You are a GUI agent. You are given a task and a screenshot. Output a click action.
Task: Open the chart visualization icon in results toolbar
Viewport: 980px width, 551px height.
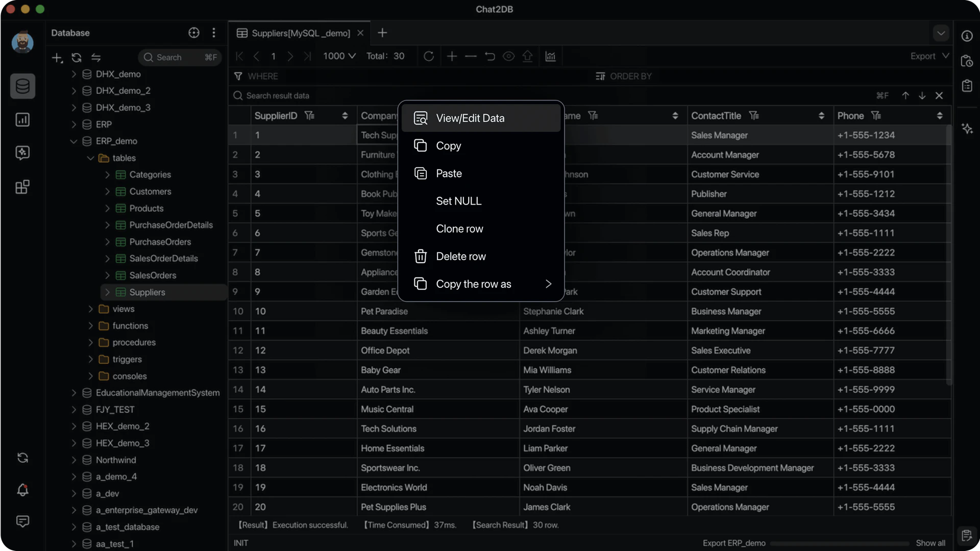click(x=551, y=57)
